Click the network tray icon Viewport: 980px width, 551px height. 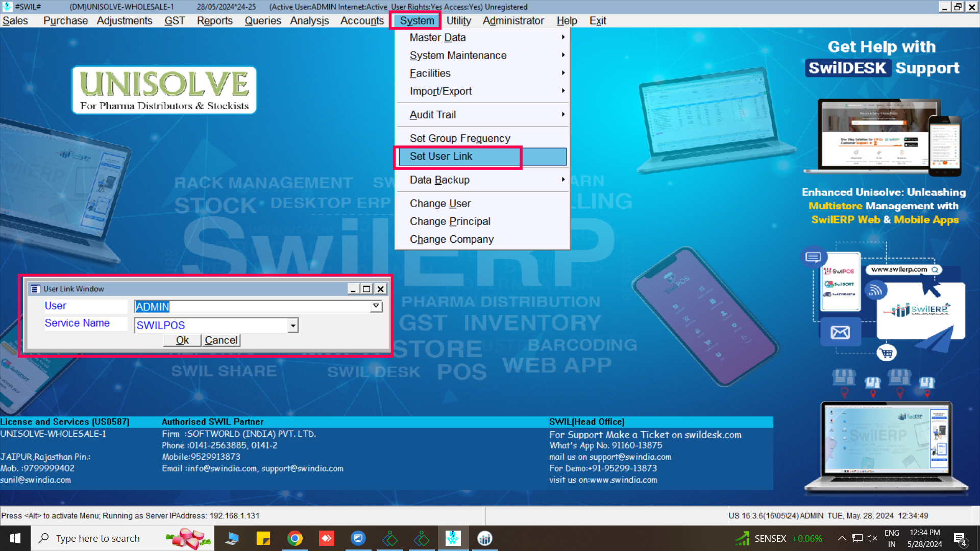pyautogui.click(x=857, y=538)
